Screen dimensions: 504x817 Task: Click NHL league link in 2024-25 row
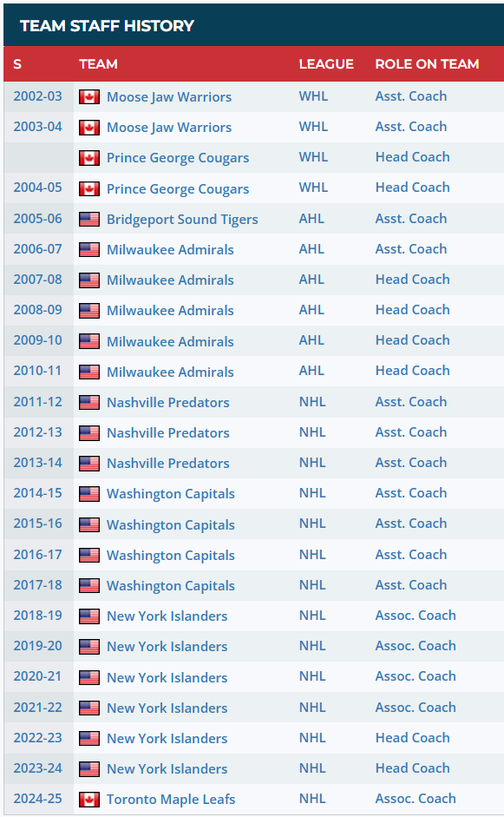[x=312, y=799]
